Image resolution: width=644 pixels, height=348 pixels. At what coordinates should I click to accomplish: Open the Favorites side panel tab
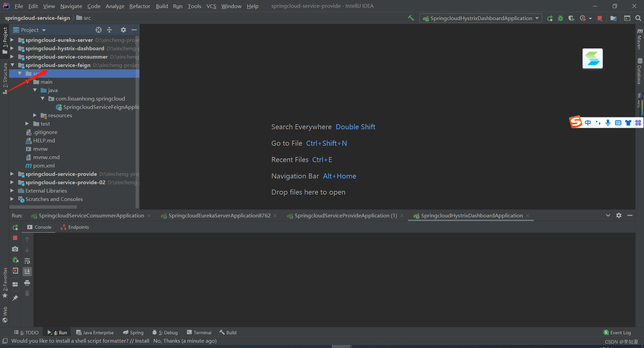point(5,282)
